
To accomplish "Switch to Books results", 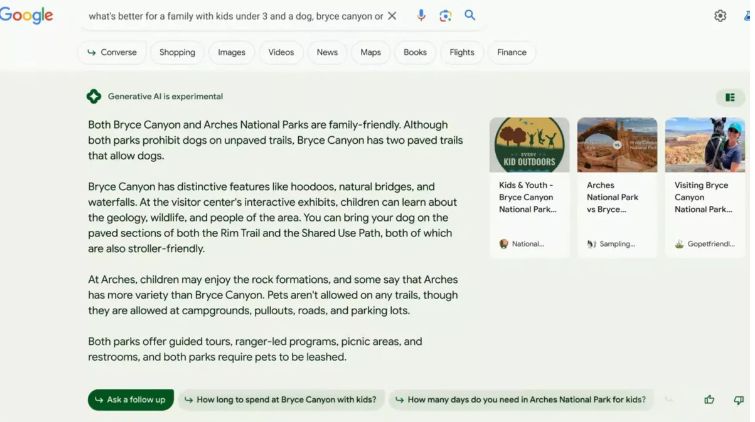I will 415,52.
